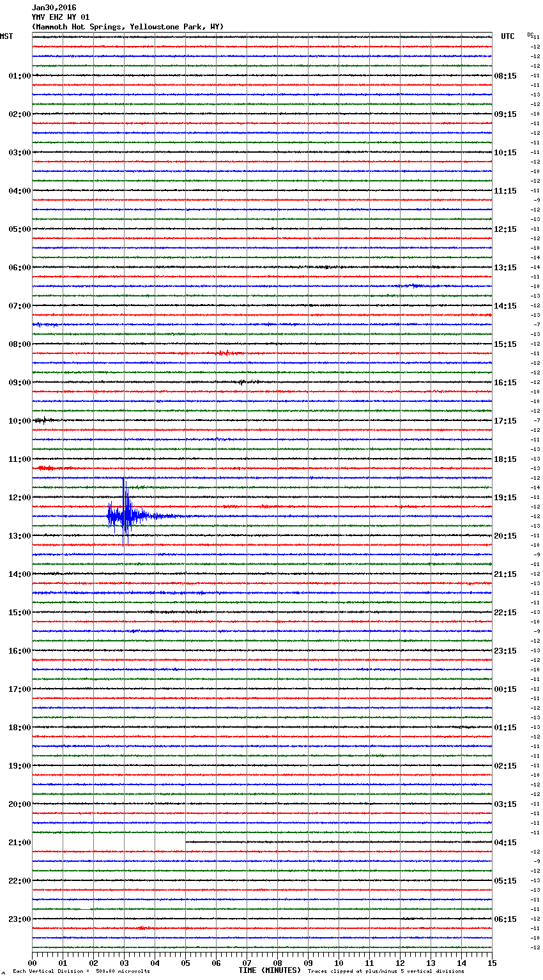Select the 18:15 UTC time label

click(x=505, y=459)
